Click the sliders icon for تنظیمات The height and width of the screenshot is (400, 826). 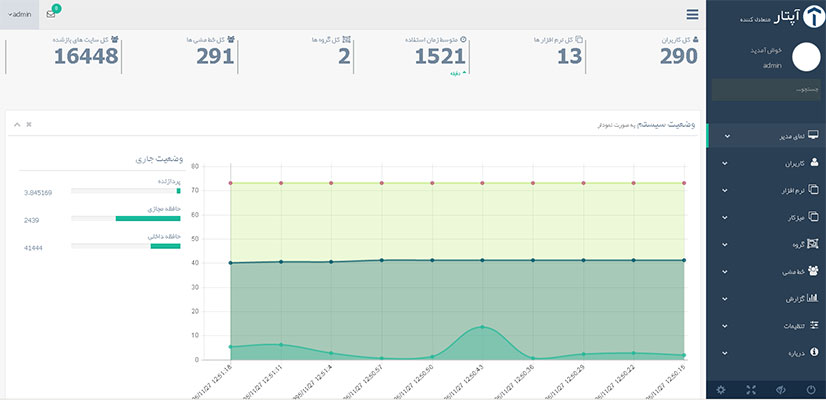tap(814, 325)
